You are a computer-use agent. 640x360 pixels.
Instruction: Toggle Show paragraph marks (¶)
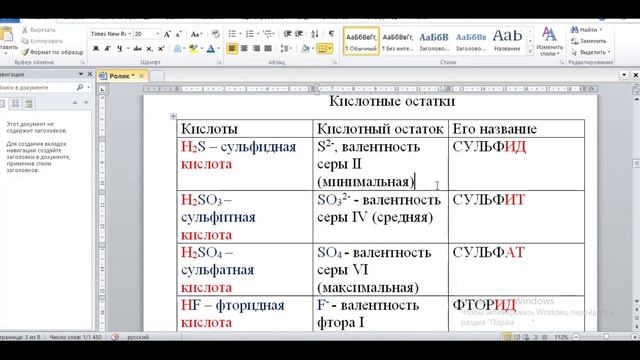point(331,34)
